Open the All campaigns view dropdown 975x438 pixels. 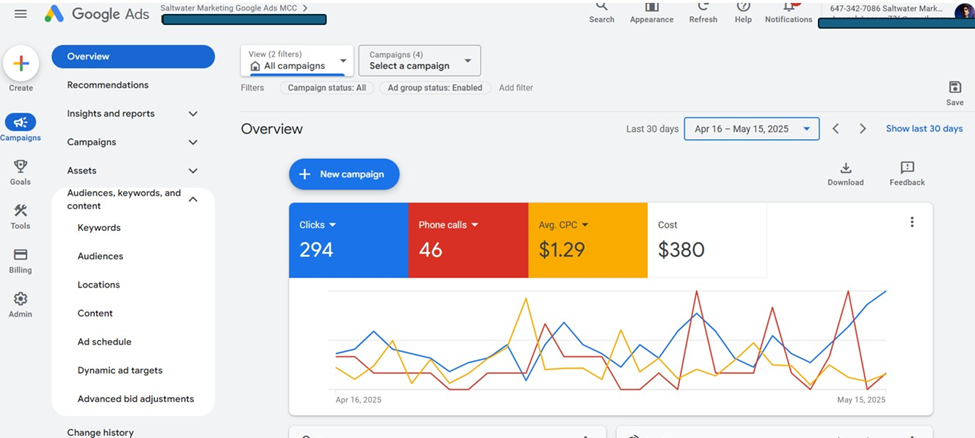point(296,60)
